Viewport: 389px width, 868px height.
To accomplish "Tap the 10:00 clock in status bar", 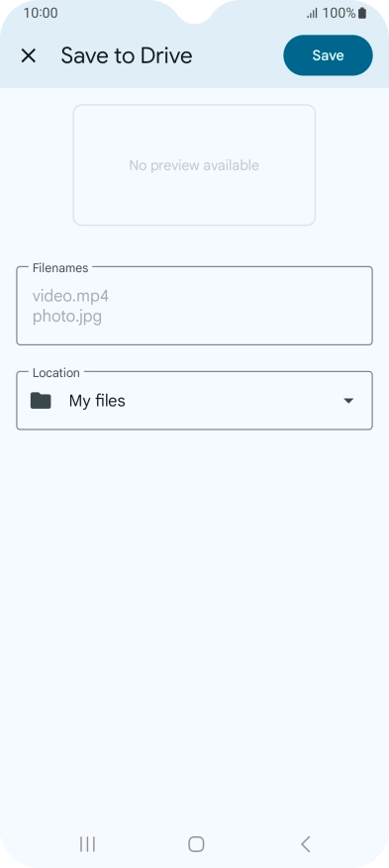I will pyautogui.click(x=40, y=13).
